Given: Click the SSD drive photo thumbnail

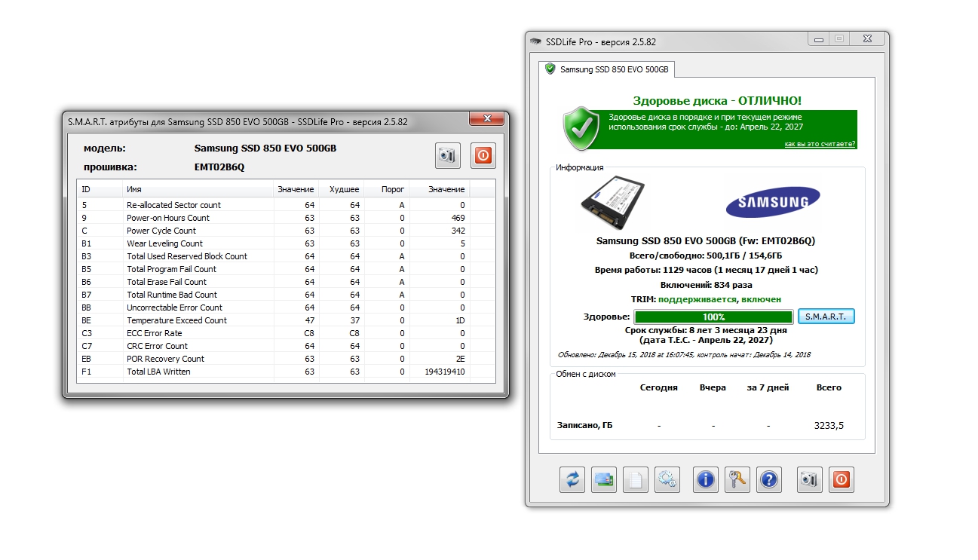Looking at the screenshot, I should [612, 202].
